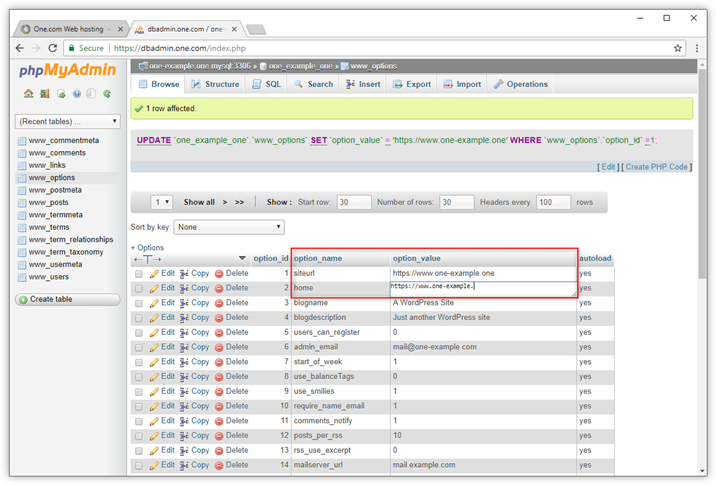
Task: Sort by the autoload column header
Action: [x=595, y=258]
